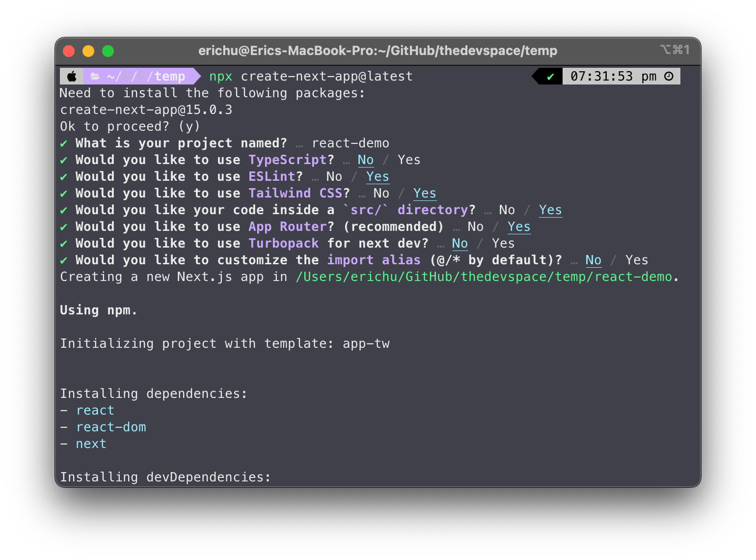
Task: Click the Apple logo in the shell prompt
Action: pyautogui.click(x=72, y=76)
